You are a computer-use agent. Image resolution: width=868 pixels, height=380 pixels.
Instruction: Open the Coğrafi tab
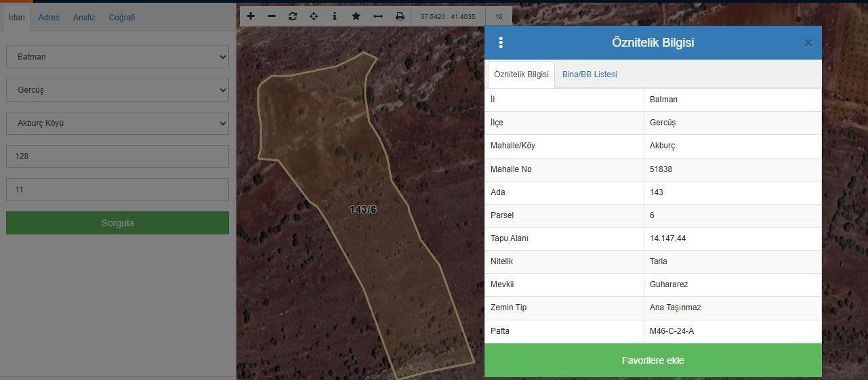tap(122, 18)
